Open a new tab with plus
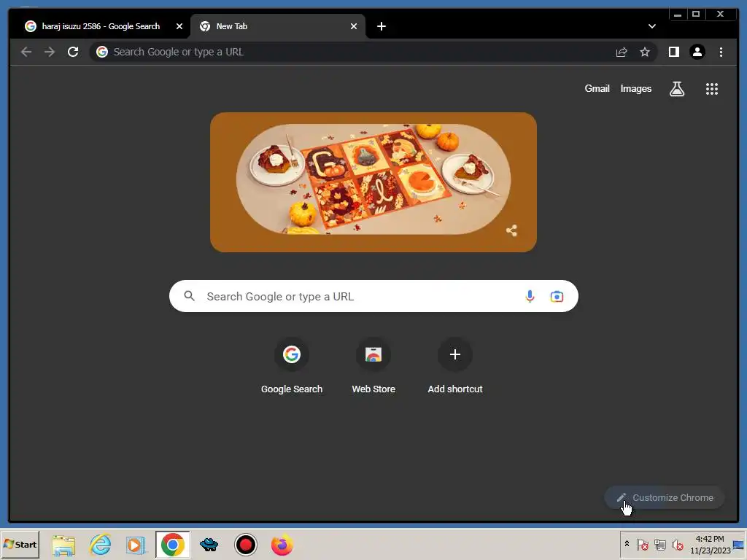Screen dimensions: 747x560 click(x=381, y=26)
